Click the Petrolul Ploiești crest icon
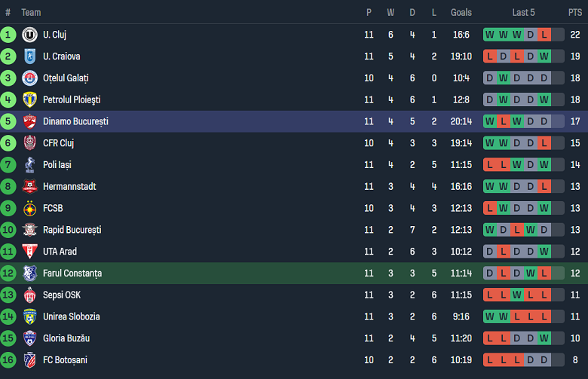588x379 pixels. [30, 99]
